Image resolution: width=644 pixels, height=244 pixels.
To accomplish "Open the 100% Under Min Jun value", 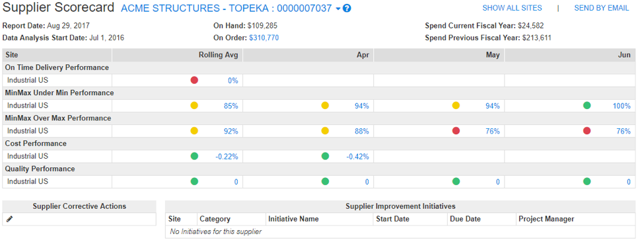I will tap(622, 106).
